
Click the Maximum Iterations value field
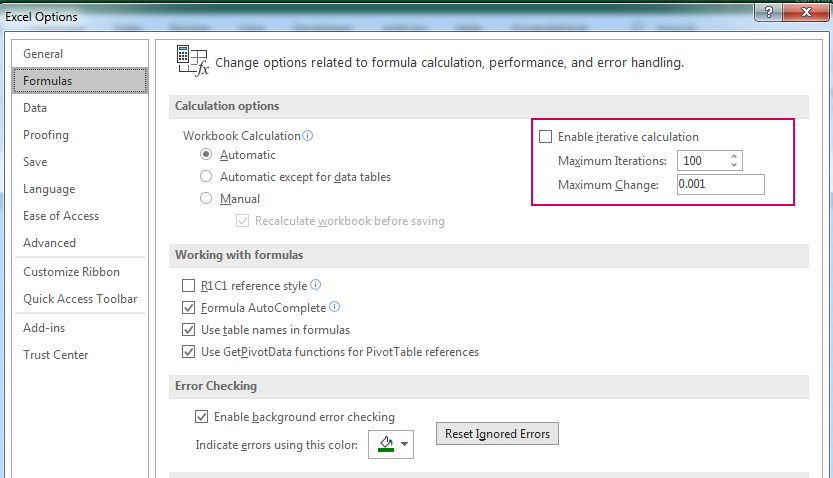(702, 161)
